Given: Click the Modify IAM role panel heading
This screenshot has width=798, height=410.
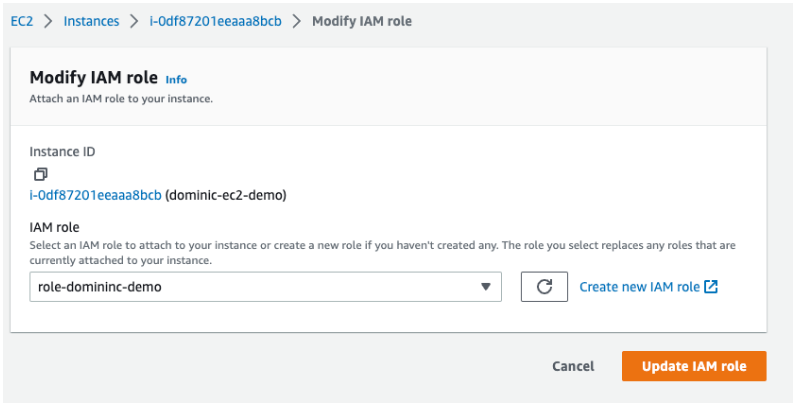Looking at the screenshot, I should tap(94, 78).
